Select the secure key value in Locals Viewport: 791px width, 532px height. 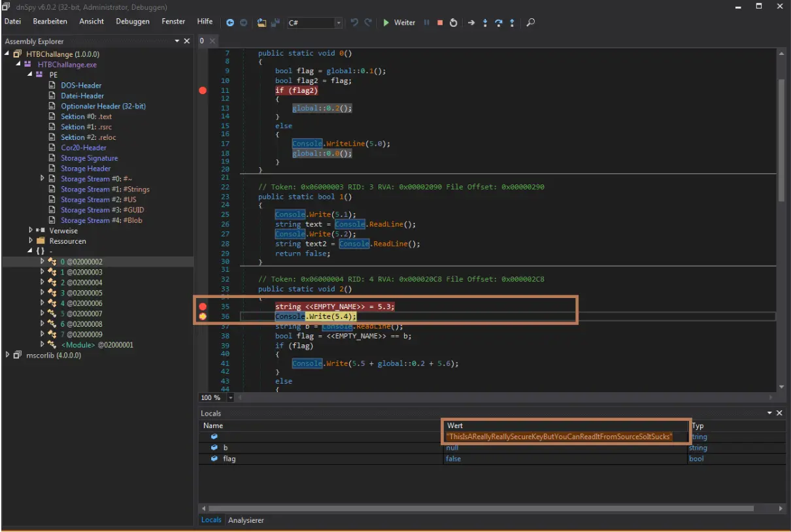(558, 437)
